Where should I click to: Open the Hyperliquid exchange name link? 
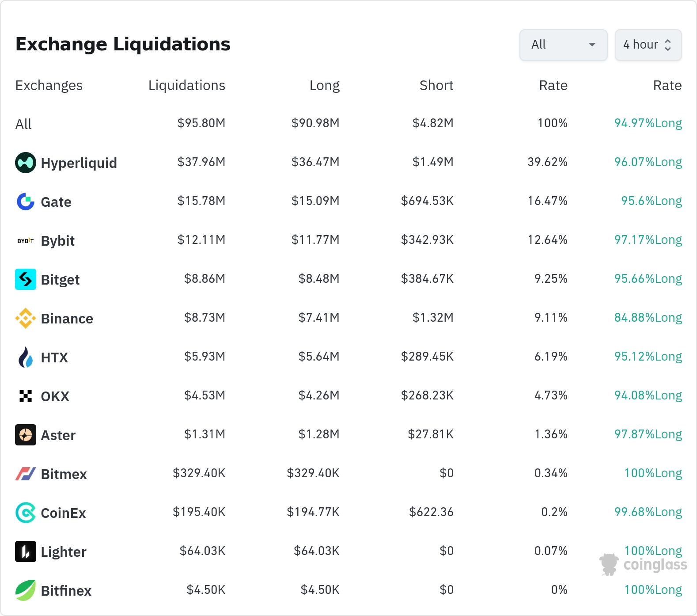click(x=79, y=163)
